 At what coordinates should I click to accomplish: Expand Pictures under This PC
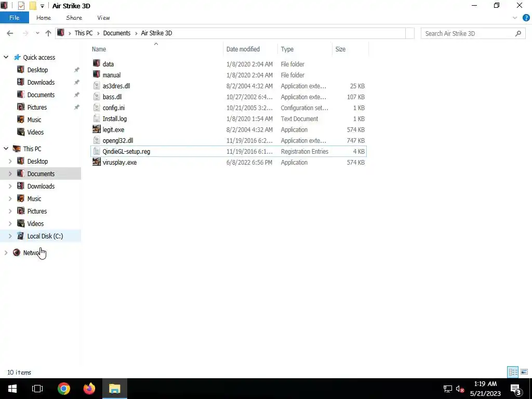tap(10, 211)
